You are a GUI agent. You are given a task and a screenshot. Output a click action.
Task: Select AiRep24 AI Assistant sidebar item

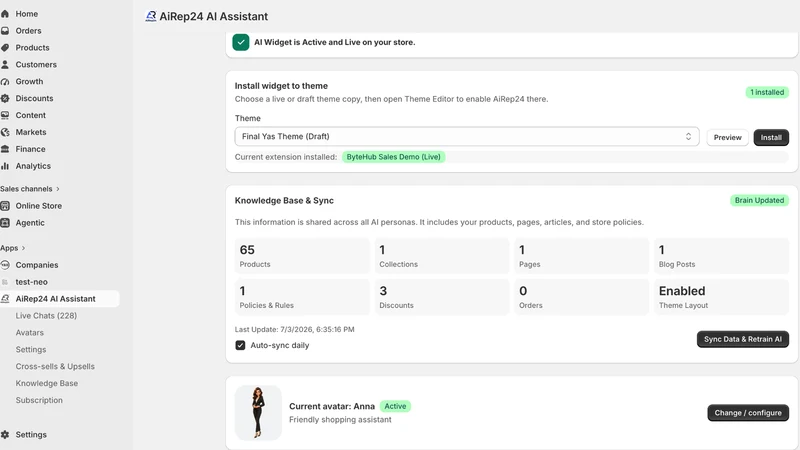60,298
